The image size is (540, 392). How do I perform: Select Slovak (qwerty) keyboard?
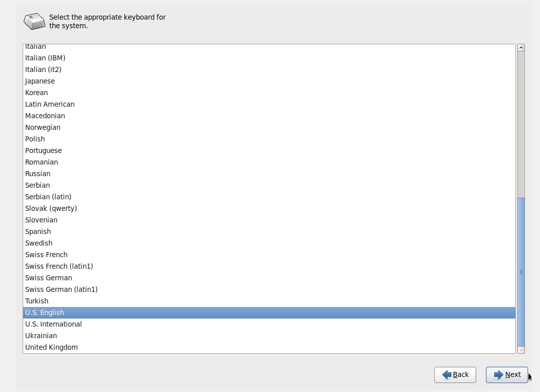[x=269, y=208]
